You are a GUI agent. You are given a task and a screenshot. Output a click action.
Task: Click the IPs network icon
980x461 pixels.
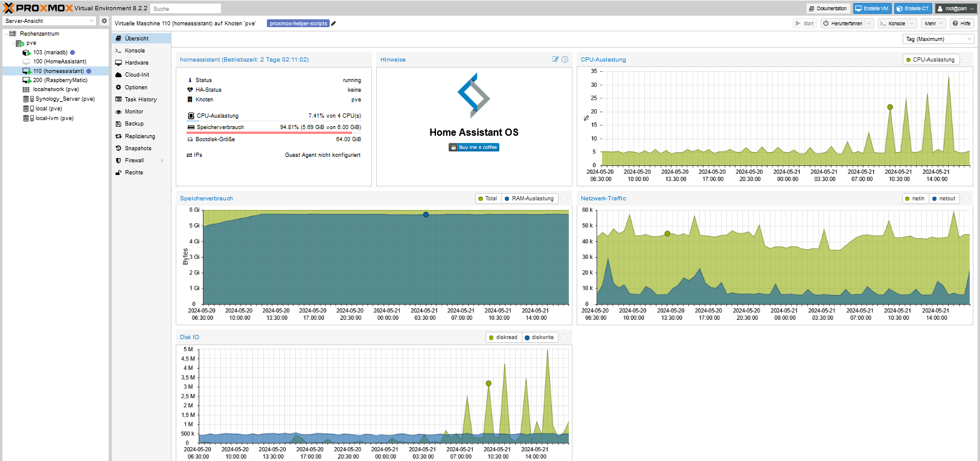pyautogui.click(x=190, y=155)
